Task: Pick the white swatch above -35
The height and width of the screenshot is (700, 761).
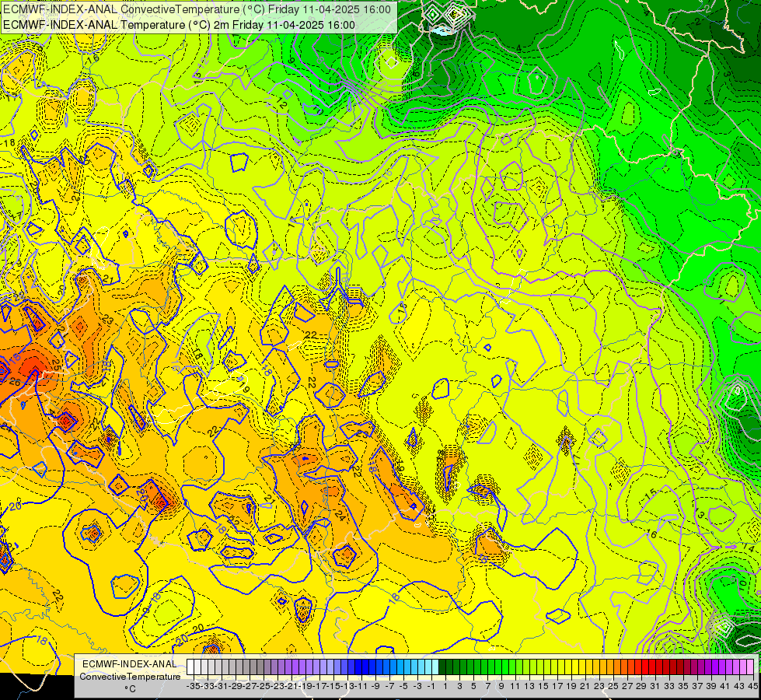Action: [190, 667]
